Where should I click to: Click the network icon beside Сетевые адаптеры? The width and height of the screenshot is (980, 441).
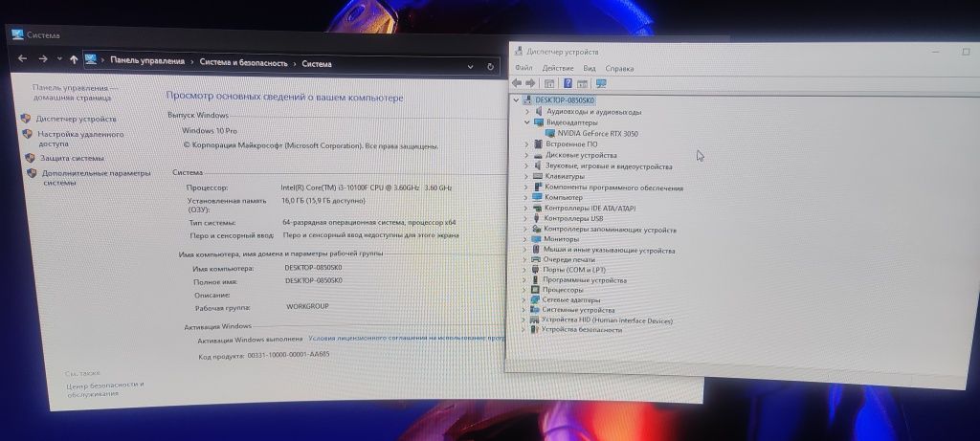(x=535, y=299)
